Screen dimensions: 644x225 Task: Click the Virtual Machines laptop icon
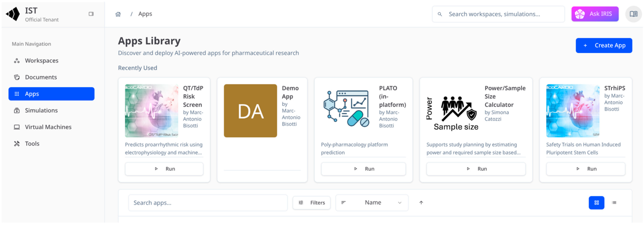(17, 127)
